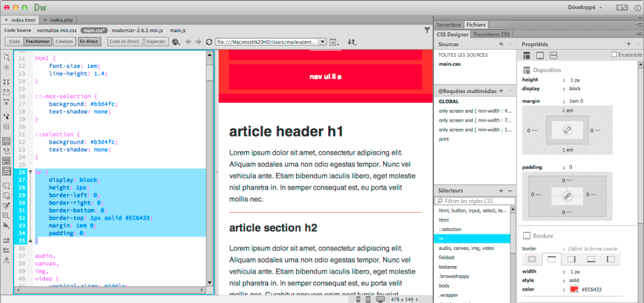The image size is (644, 303).
Task: Collapse full tag icon in coding toolbar
Action: (x=6, y=82)
